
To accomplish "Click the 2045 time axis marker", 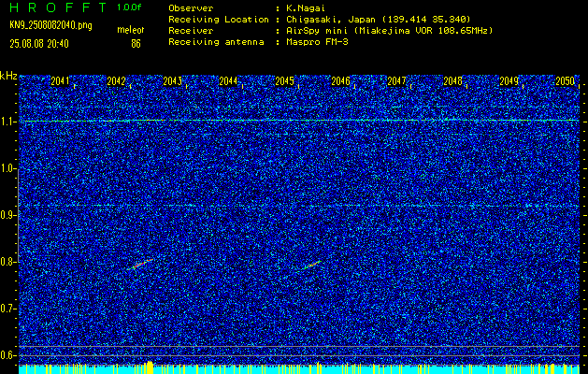I will 284,81.
